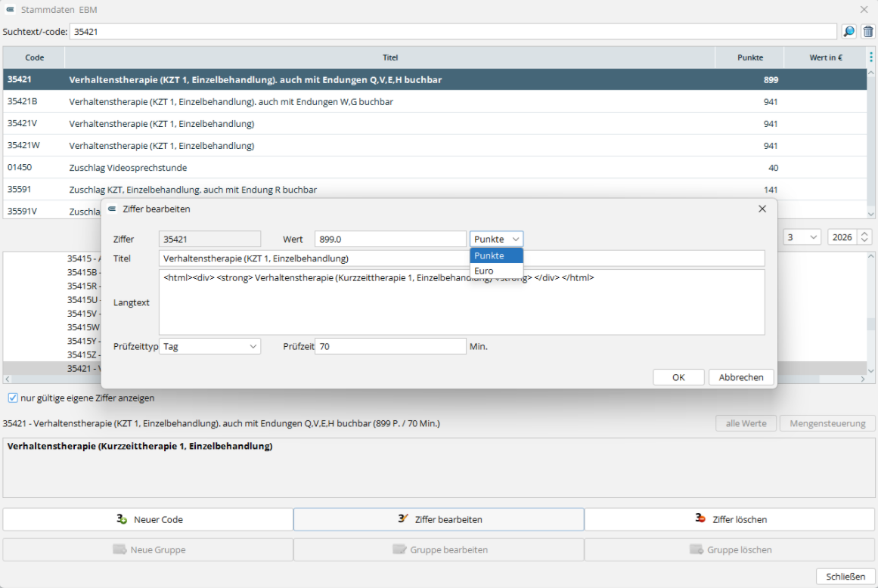This screenshot has height=588, width=878.
Task: Click the Schließen button
Action: [x=845, y=576]
